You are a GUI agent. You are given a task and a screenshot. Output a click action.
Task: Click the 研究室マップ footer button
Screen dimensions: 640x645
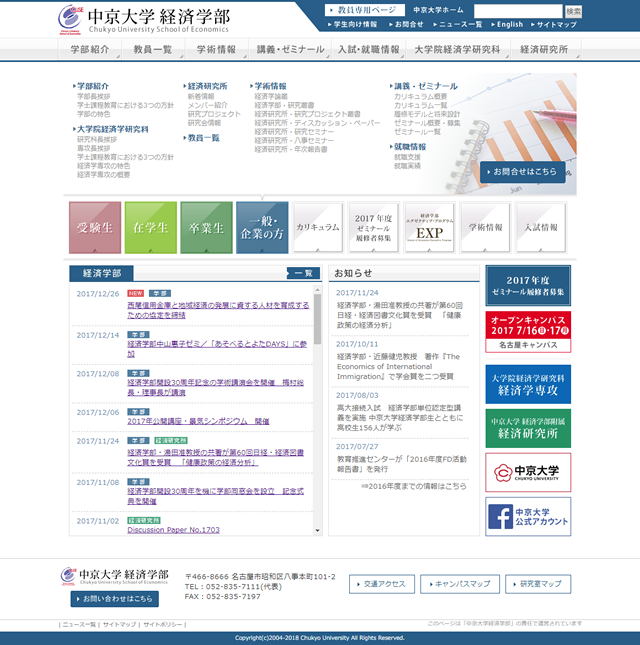coord(538,584)
